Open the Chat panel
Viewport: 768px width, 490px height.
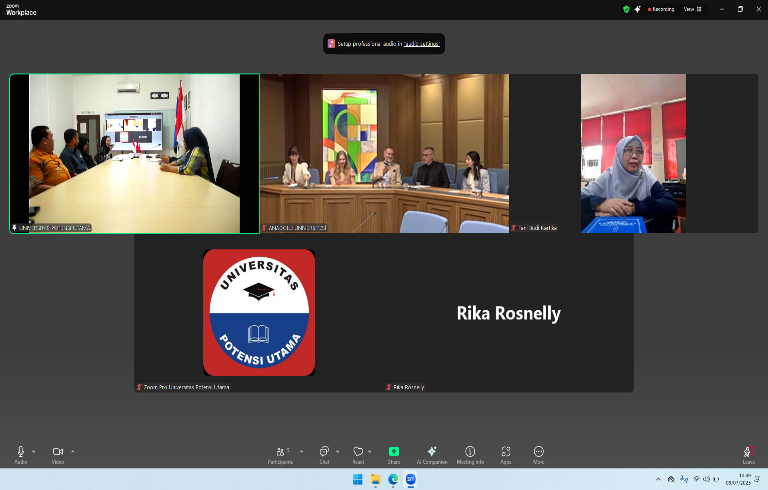tap(324, 452)
